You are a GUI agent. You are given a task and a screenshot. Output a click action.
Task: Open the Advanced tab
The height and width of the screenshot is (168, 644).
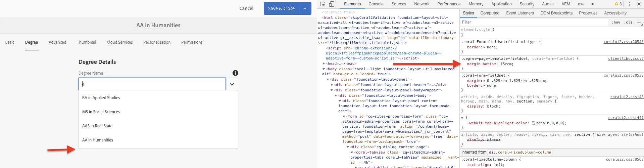57,42
